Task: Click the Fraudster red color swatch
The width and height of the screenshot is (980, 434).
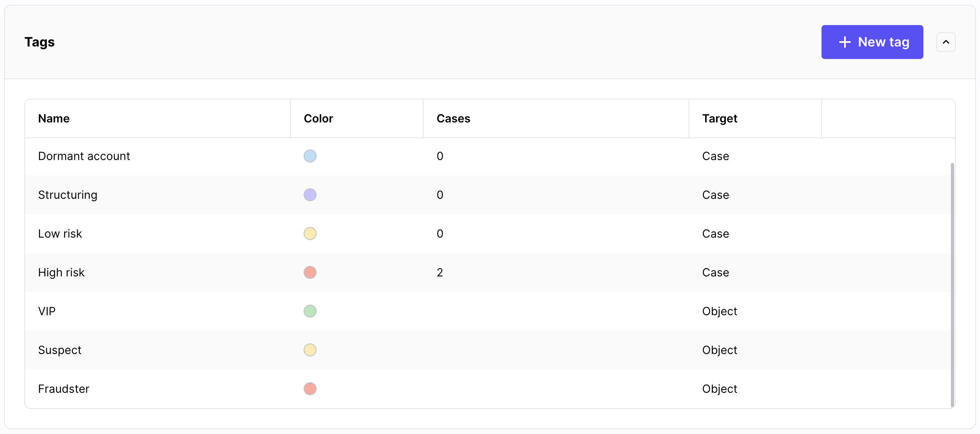Action: pos(310,389)
